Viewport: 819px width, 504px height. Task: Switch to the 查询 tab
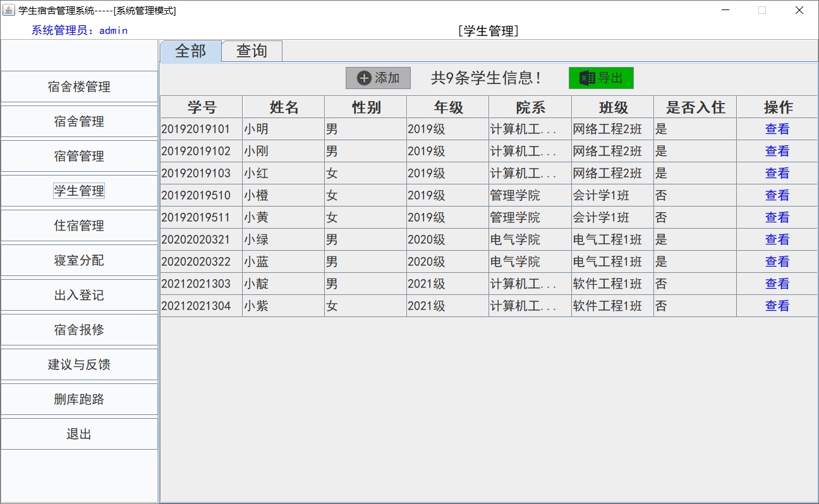pos(252,51)
